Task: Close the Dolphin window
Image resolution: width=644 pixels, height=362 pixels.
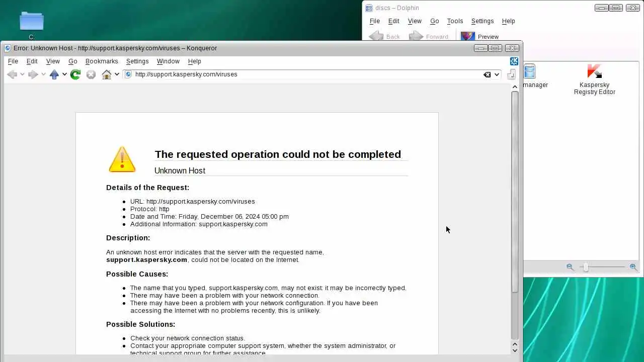Action: pos(632,8)
